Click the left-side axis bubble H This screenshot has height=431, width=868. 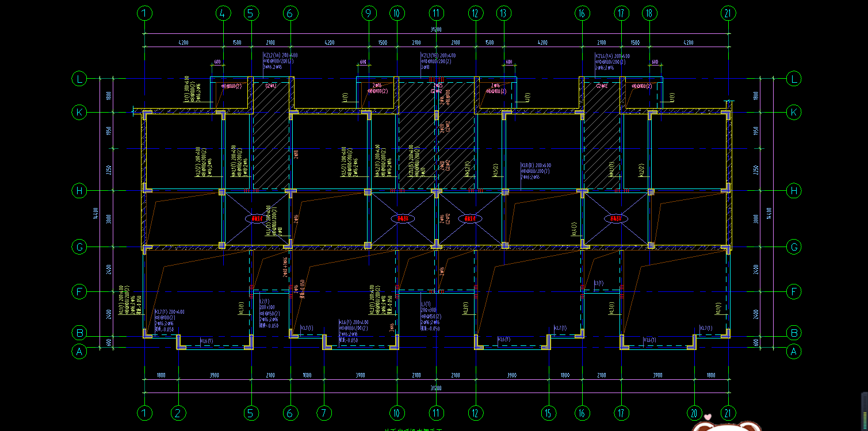pos(79,191)
